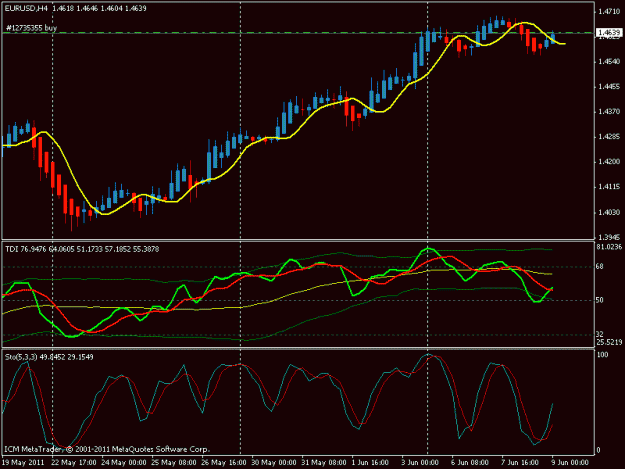Click the 1.4455 price axis label
Screen dimensions: 625x469
609,87
